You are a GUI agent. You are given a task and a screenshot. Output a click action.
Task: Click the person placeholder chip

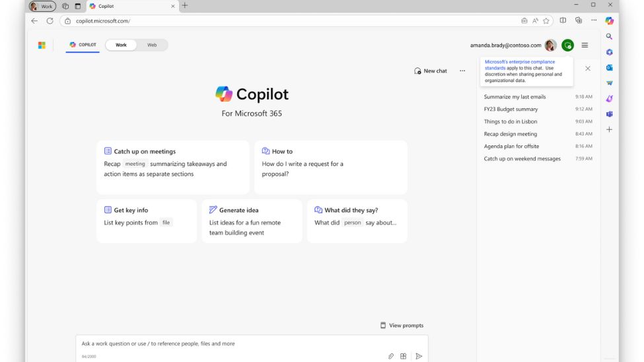click(x=353, y=223)
